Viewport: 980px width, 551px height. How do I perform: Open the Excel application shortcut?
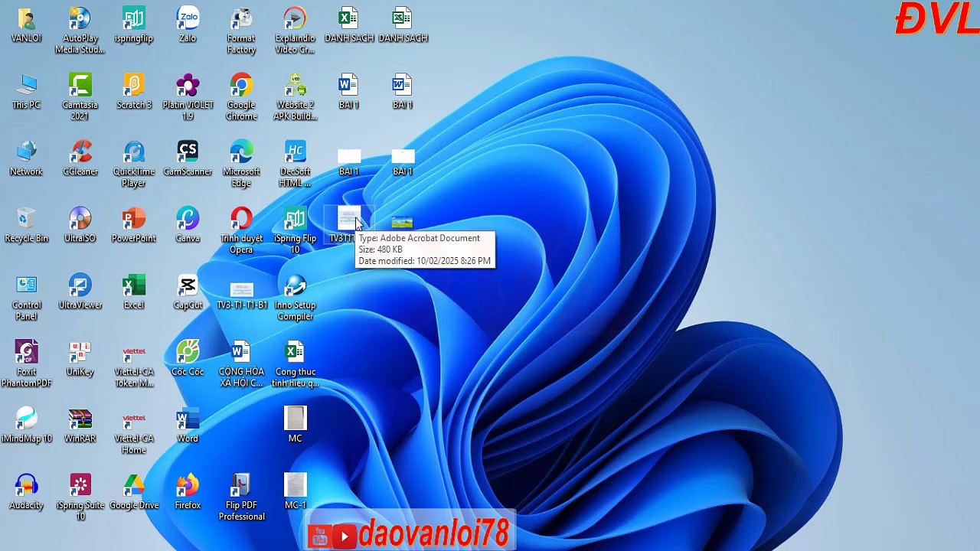tap(134, 285)
